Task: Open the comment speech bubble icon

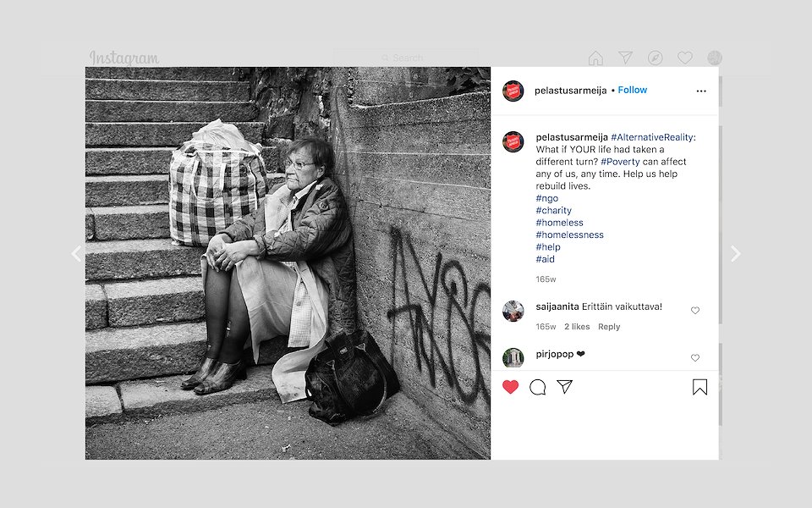Action: 538,387
